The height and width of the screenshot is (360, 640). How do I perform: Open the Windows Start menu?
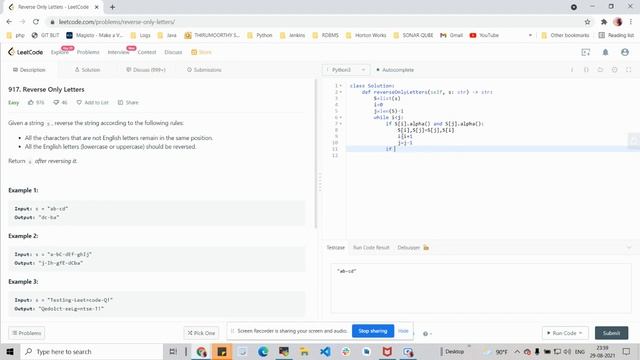click(10, 351)
